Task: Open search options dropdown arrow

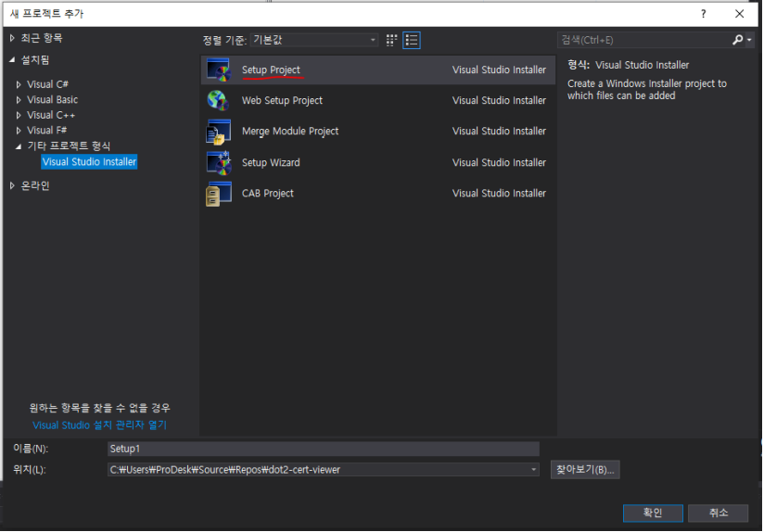Action: pos(749,41)
